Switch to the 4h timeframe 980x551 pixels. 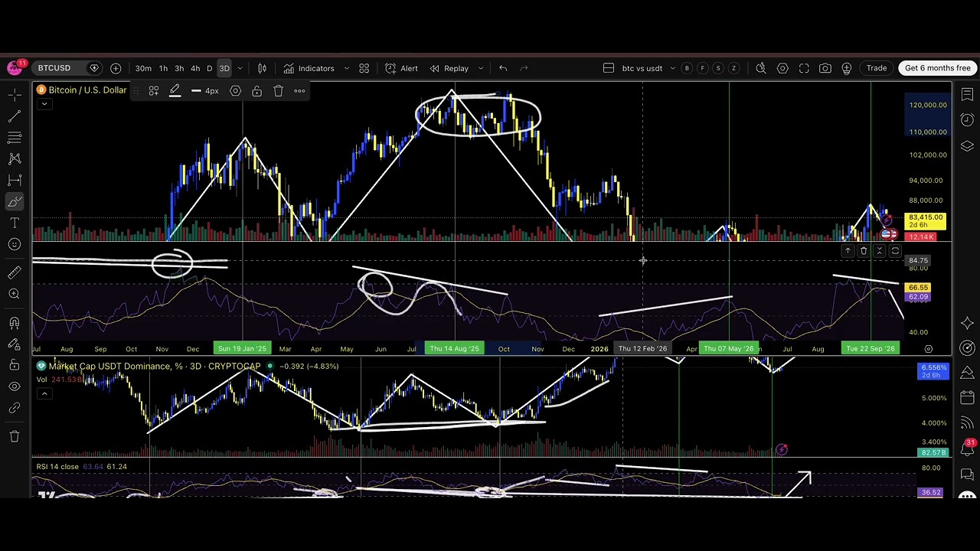click(x=195, y=68)
